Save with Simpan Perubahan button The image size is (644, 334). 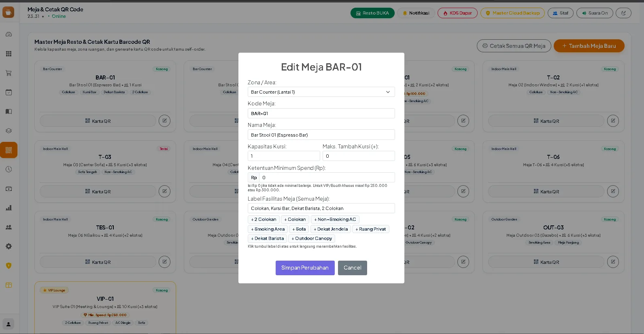coord(305,268)
